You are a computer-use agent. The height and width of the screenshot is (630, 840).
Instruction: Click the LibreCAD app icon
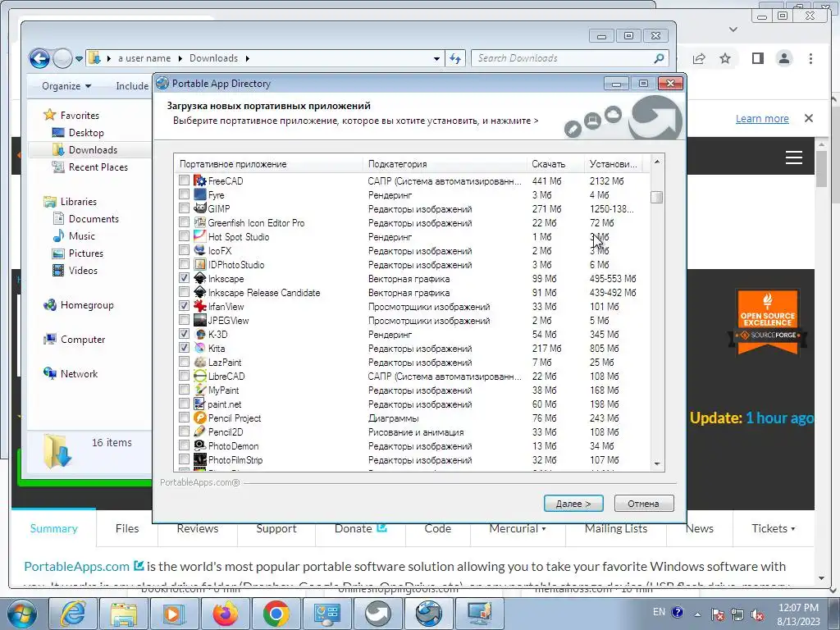pos(200,376)
